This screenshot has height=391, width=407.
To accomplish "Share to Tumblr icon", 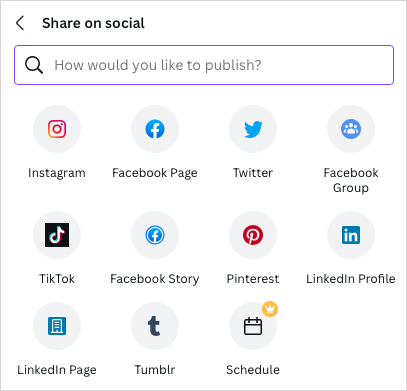I will 155,326.
